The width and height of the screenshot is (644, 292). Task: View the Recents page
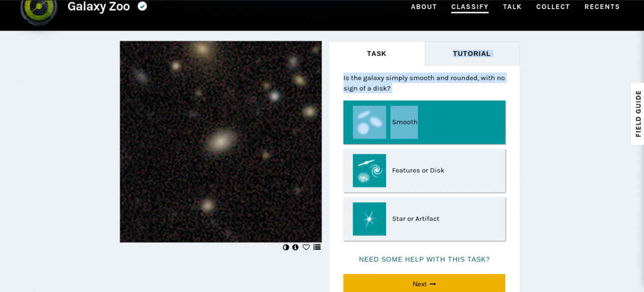(602, 7)
